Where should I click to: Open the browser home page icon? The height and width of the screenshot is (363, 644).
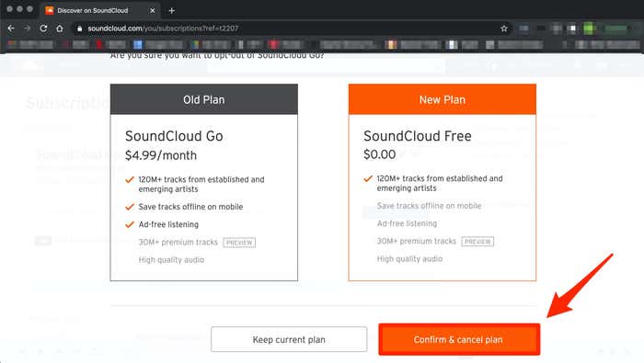60,28
